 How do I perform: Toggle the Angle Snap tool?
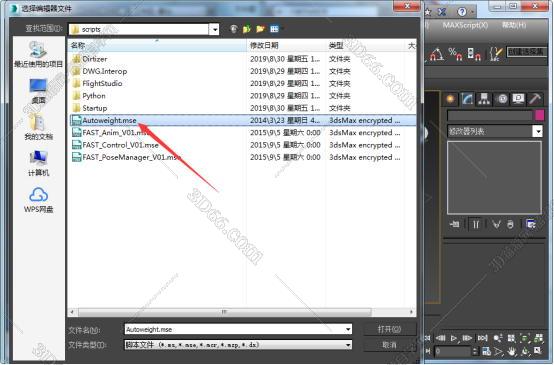pyautogui.click(x=437, y=54)
